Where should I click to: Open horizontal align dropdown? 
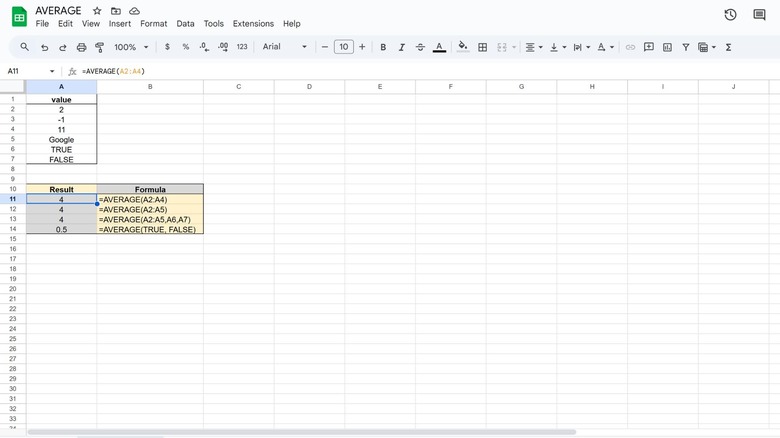(x=534, y=47)
